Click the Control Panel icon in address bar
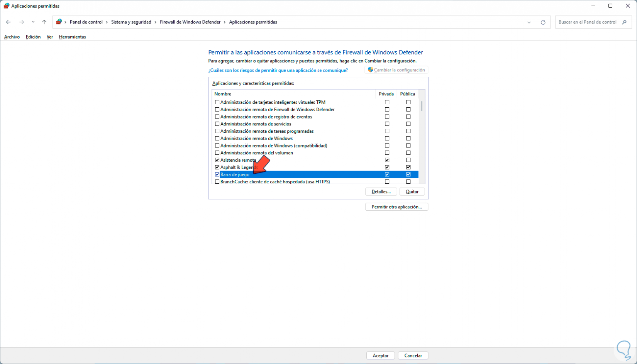The width and height of the screenshot is (637, 364). coord(59,22)
